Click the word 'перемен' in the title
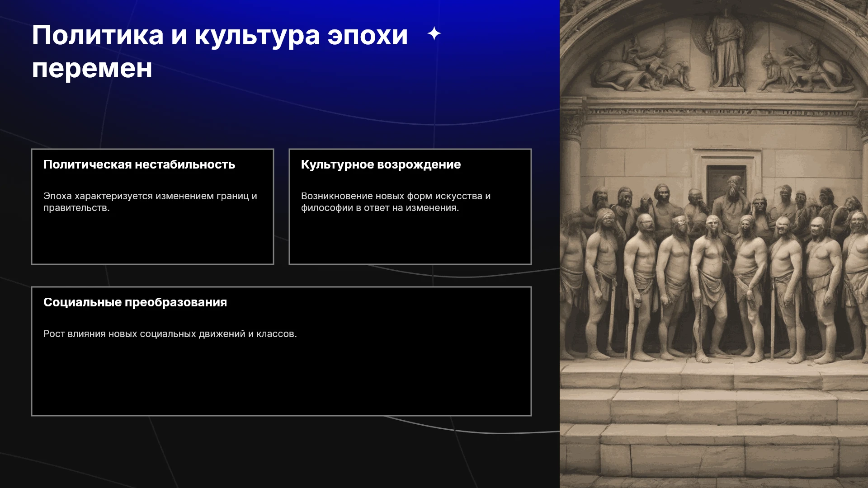868x488 pixels. click(92, 69)
